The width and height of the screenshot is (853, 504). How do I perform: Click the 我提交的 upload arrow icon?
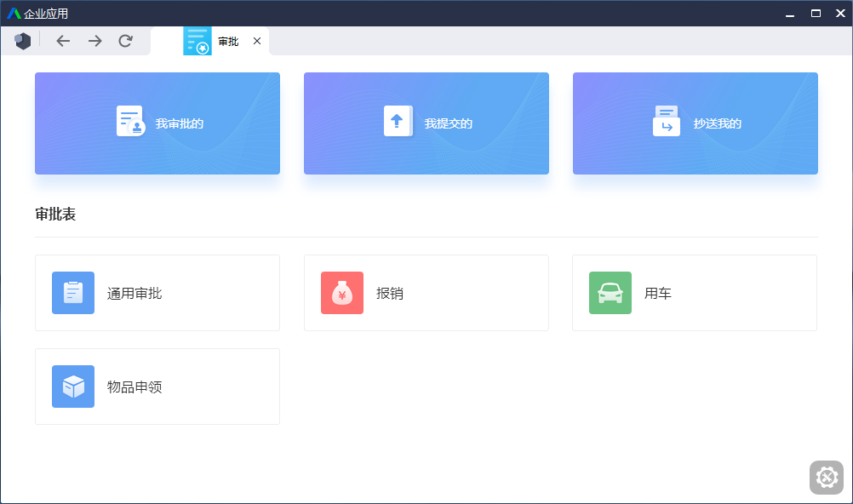pos(398,121)
